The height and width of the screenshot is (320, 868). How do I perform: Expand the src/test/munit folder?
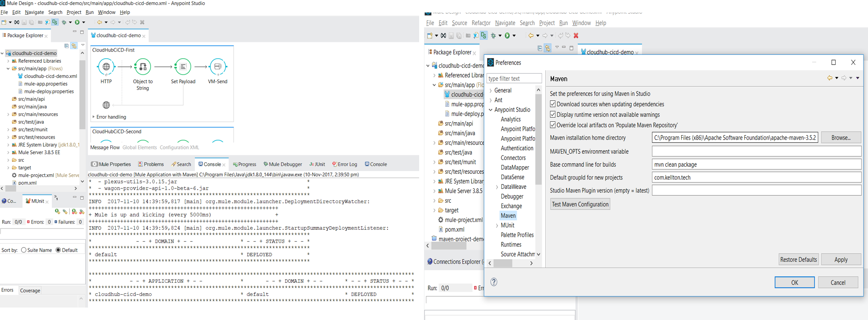8,130
